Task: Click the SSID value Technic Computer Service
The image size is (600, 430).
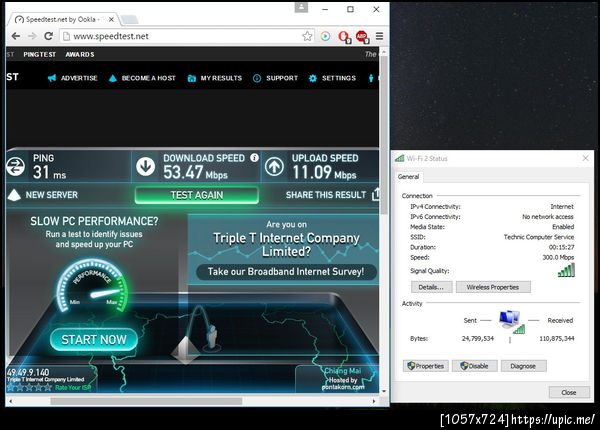Action: coord(539,237)
